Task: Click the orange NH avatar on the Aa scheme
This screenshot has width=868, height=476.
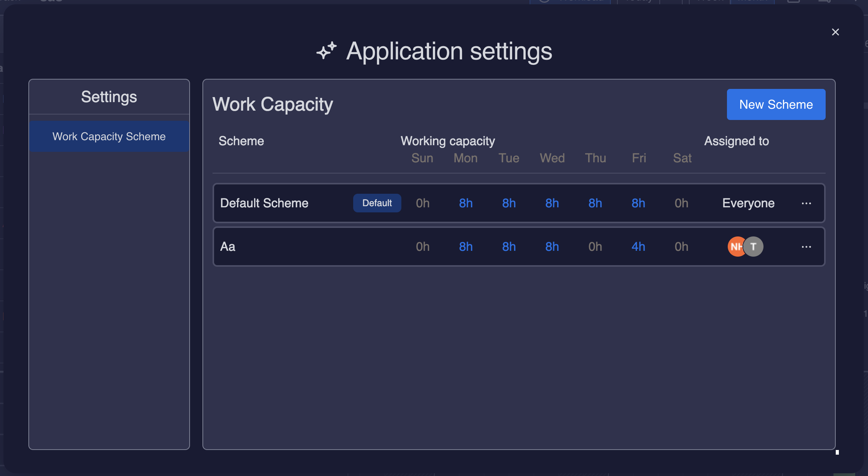Action: [x=736, y=247]
